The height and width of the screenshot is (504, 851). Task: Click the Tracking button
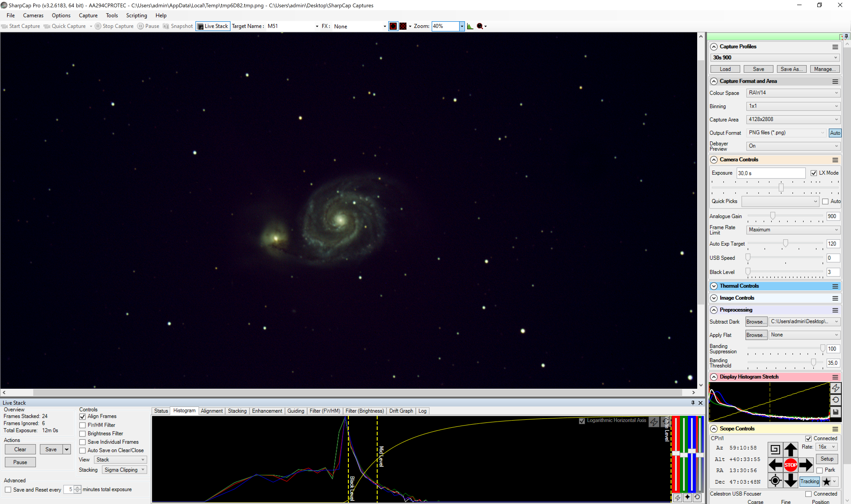[x=810, y=481]
